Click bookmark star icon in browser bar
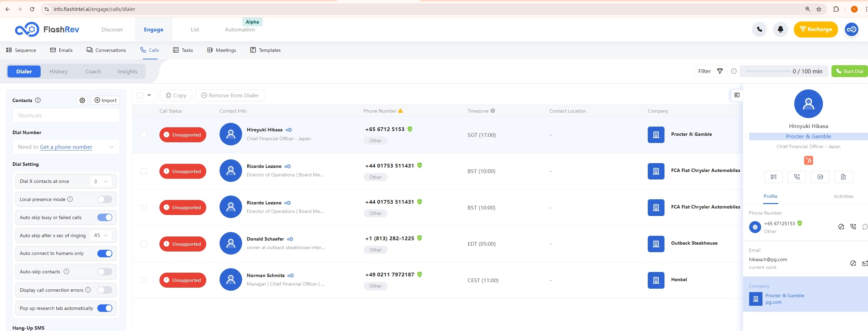The image size is (868, 331). click(x=819, y=9)
